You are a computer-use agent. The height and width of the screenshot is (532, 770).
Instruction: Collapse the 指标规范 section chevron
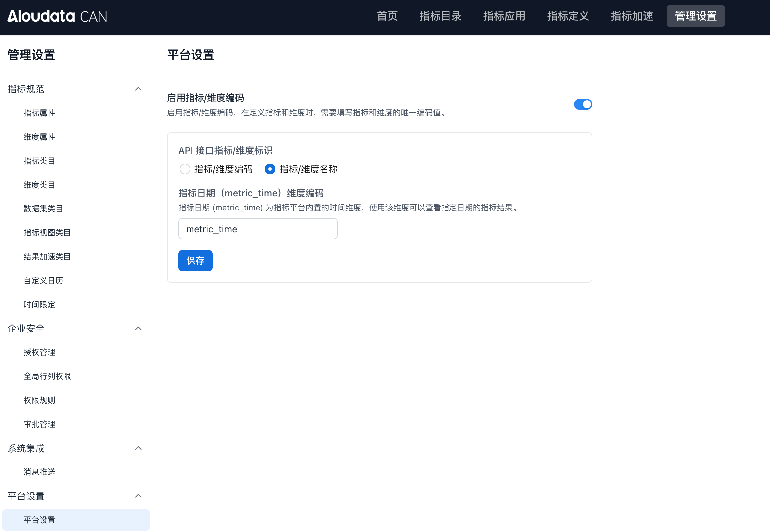tap(138, 89)
